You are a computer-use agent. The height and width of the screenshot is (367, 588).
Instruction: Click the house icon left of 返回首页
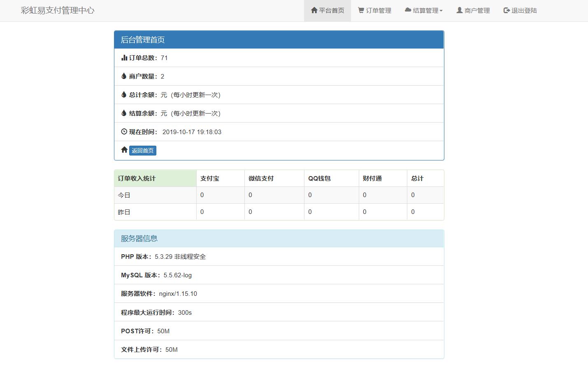point(124,150)
